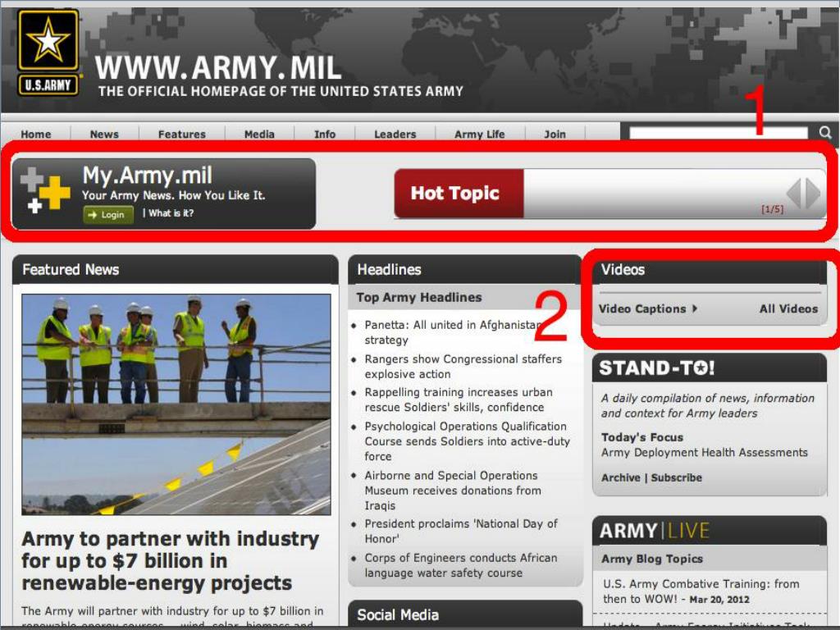Click the ARMY LIVE blog header

pyautogui.click(x=655, y=531)
